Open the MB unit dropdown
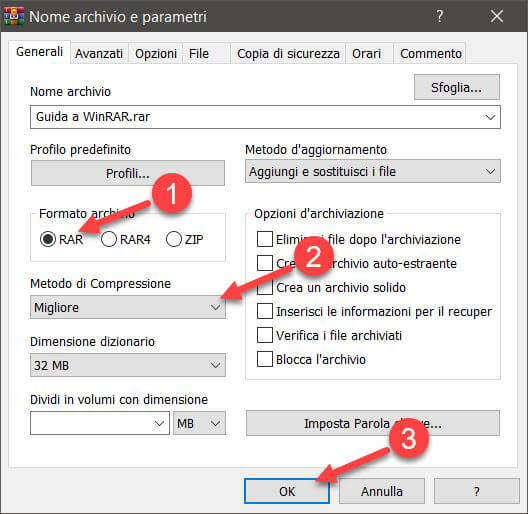The image size is (528, 514). 199,423
